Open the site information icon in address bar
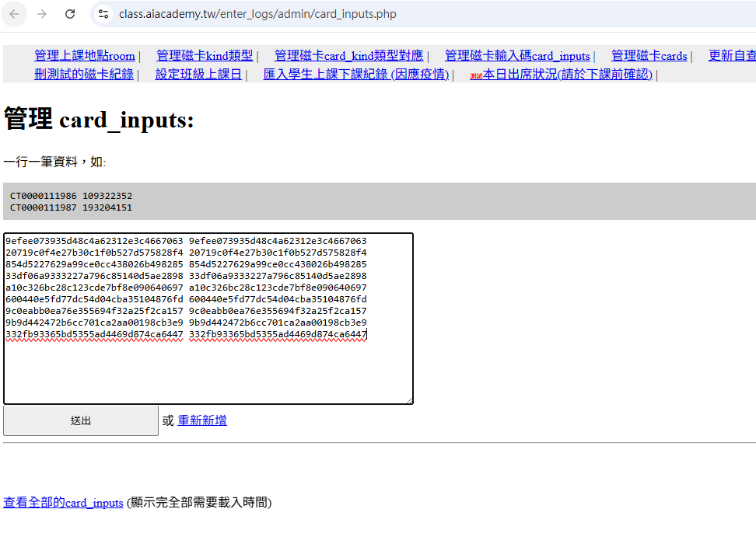The width and height of the screenshot is (756, 551). click(103, 14)
